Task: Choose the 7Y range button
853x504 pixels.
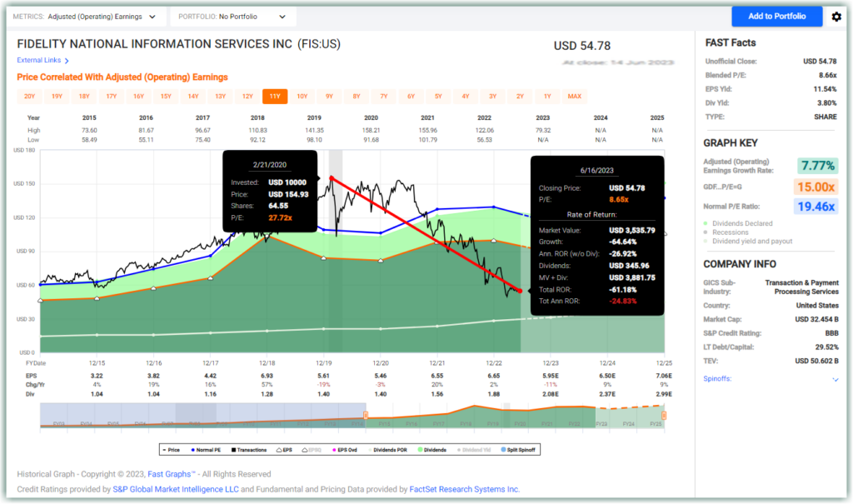Action: click(383, 97)
